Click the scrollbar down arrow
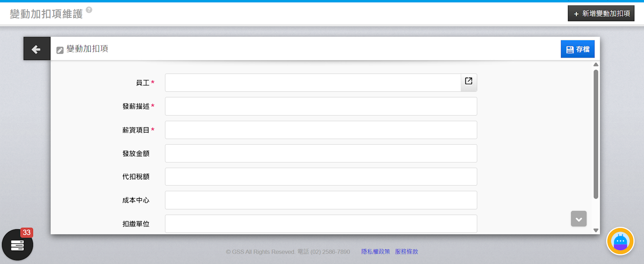644x264 pixels. pos(596,231)
